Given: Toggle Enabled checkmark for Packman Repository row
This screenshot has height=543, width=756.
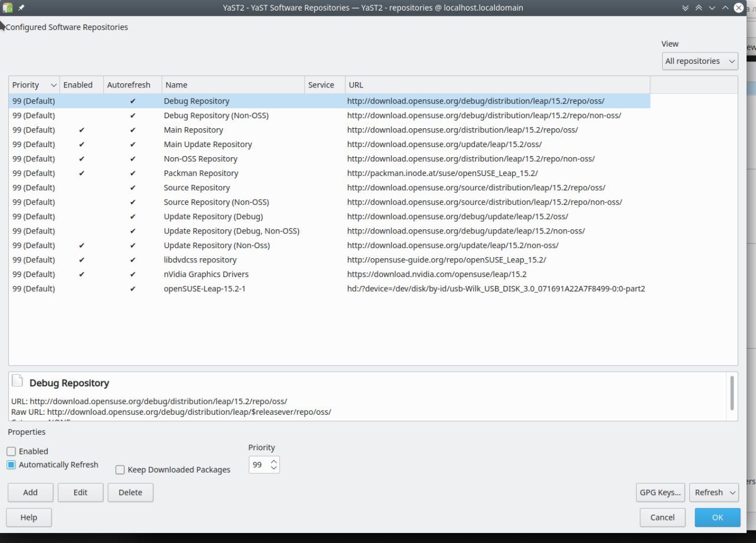Looking at the screenshot, I should (x=82, y=173).
